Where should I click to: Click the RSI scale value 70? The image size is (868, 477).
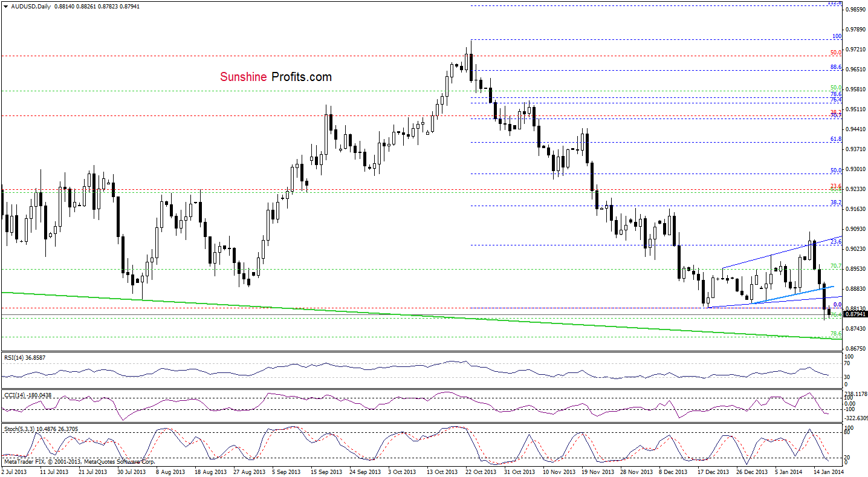(x=848, y=365)
